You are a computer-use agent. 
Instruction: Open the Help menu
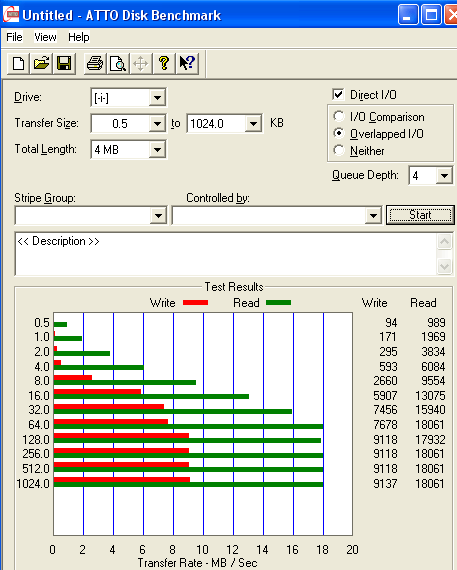79,37
